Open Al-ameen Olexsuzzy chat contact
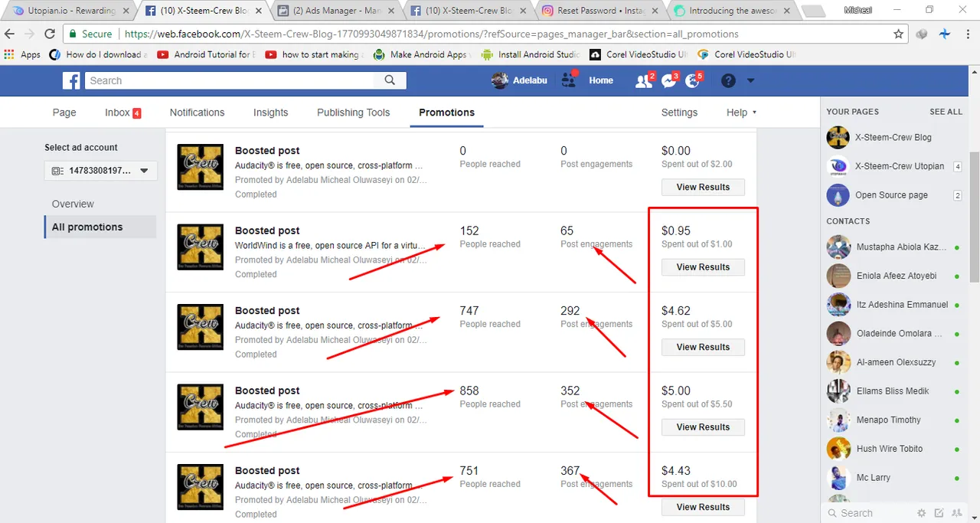 (894, 362)
